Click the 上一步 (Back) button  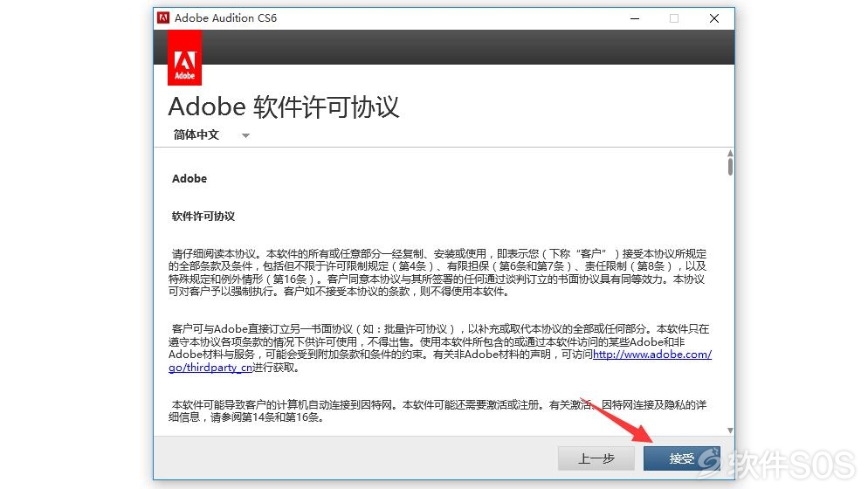[x=596, y=458]
